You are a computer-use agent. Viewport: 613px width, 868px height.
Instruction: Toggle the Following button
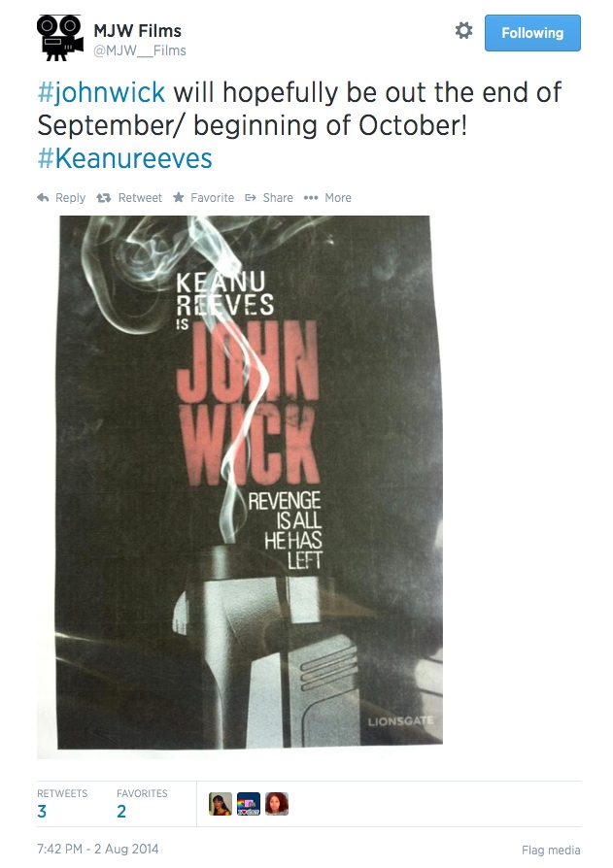(532, 33)
